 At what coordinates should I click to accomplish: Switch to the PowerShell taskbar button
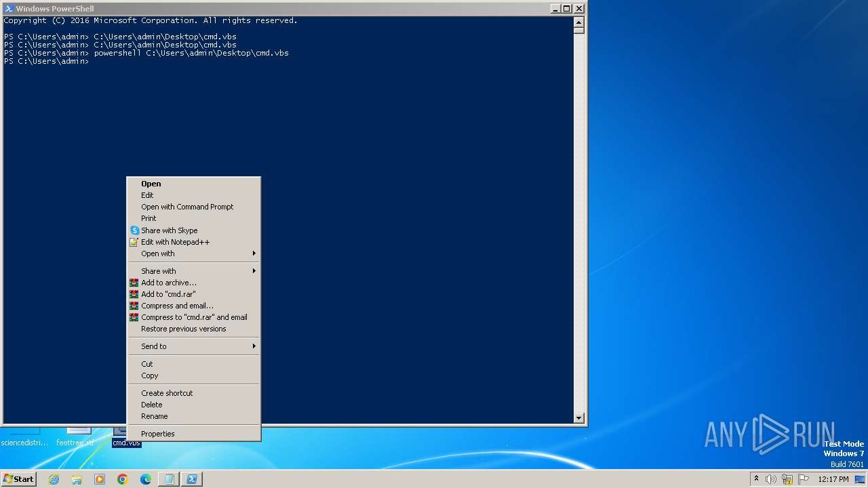[192, 479]
